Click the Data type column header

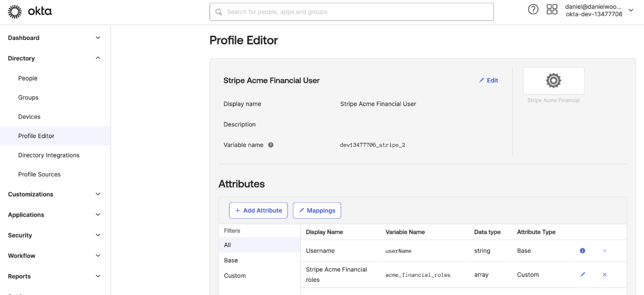pos(487,232)
